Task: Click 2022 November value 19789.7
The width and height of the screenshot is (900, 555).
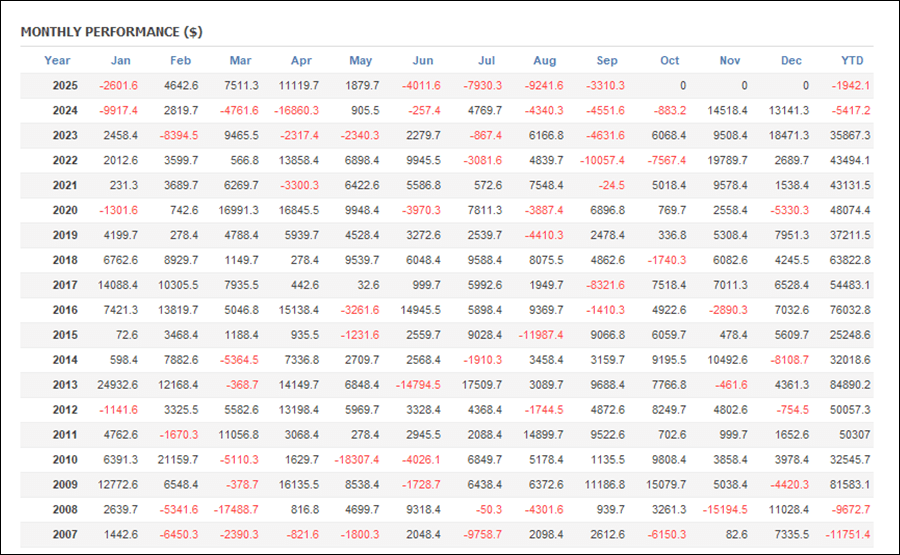Action: pyautogui.click(x=723, y=161)
